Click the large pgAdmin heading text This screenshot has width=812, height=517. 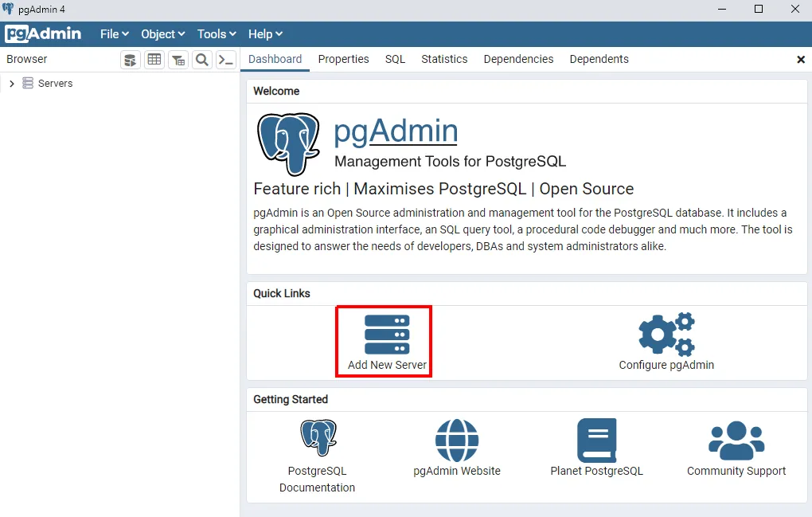[x=396, y=131]
